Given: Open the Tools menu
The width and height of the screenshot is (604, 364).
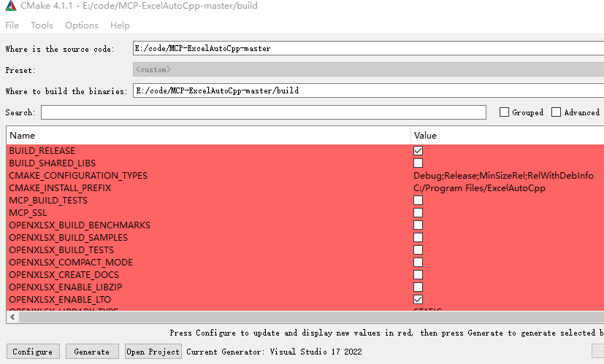Looking at the screenshot, I should pos(42,26).
